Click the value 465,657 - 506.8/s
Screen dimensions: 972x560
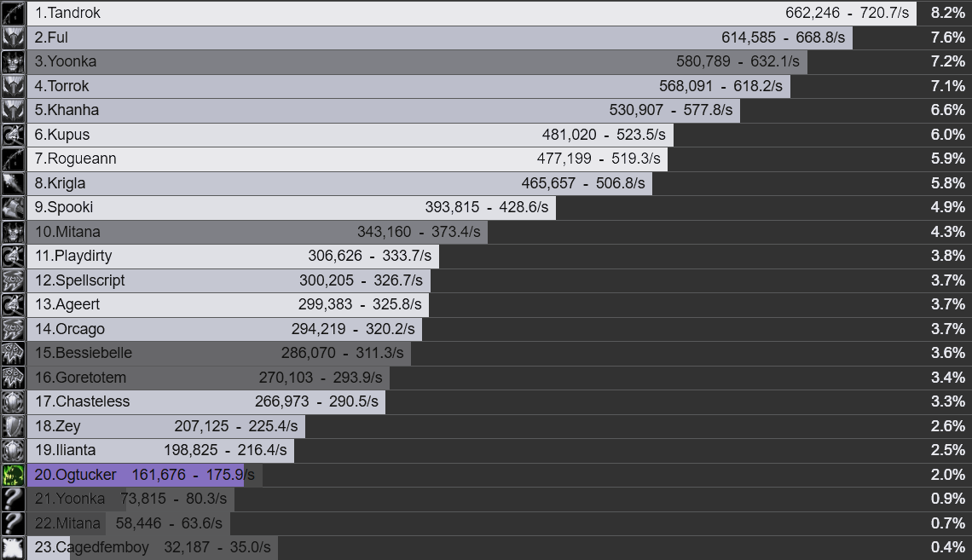pos(583,183)
